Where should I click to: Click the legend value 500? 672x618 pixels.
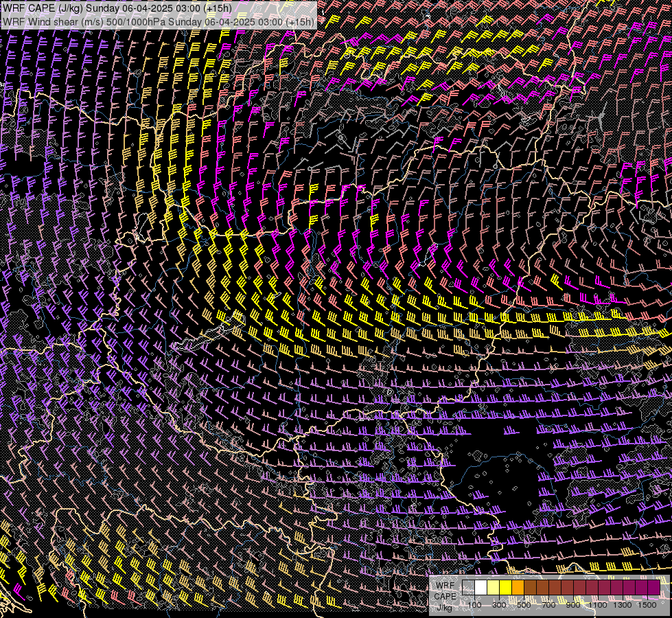(x=524, y=605)
